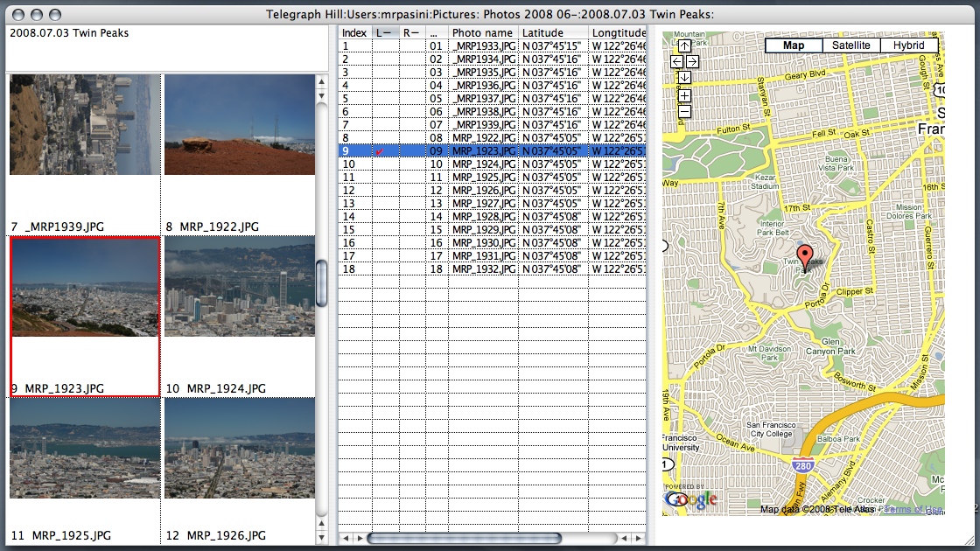Pan the map up with the arrow
980x551 pixels.
click(684, 45)
